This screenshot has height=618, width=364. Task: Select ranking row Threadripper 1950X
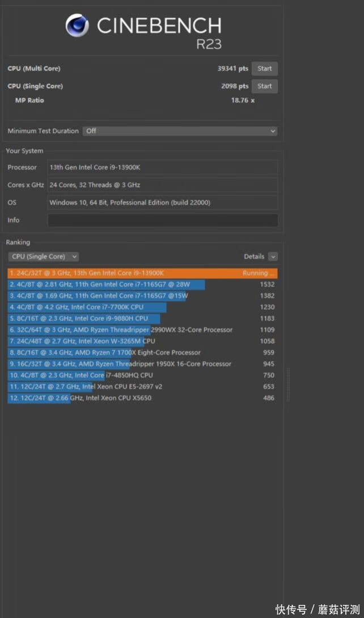pyautogui.click(x=142, y=364)
